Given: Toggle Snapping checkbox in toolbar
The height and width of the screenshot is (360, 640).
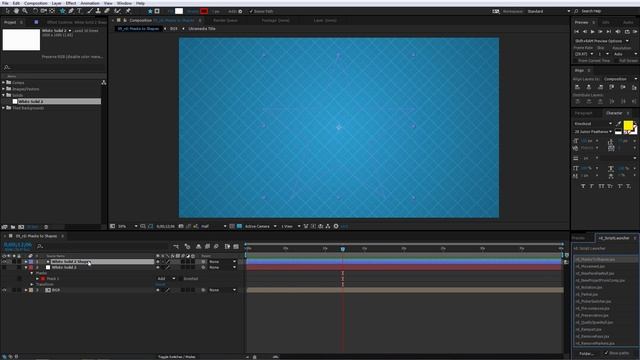Looking at the screenshot, I should coord(251,11).
